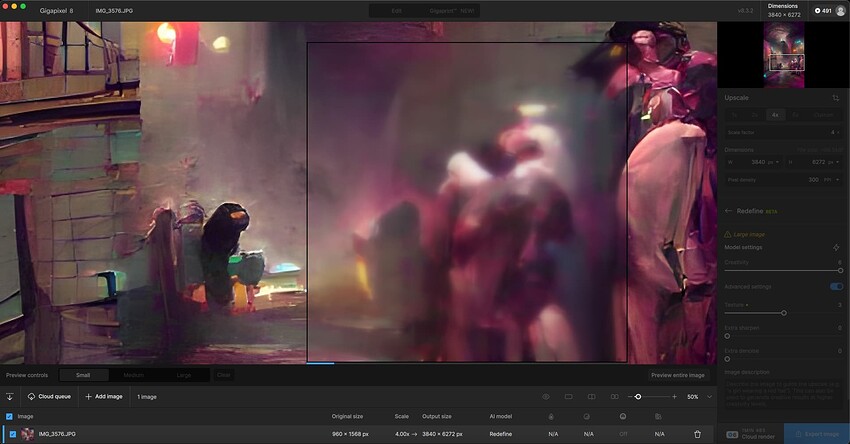Toggle the Cloud render switch
This screenshot has width=850, height=444.
click(732, 434)
